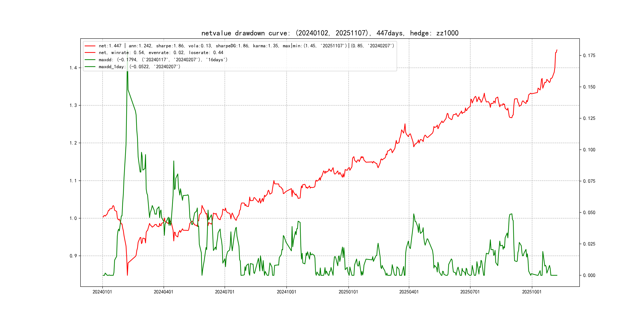This screenshot has width=644, height=322.
Task: Select the winrate legend entry text
Action: pos(161,53)
